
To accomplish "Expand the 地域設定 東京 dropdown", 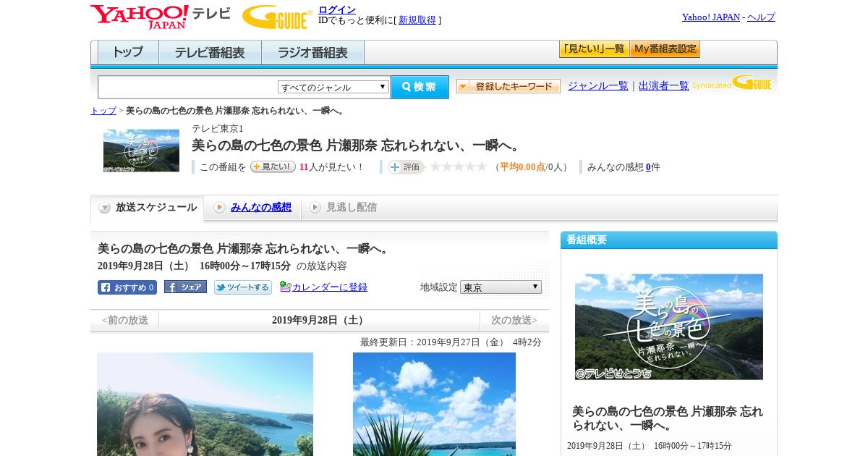I will coord(501,287).
